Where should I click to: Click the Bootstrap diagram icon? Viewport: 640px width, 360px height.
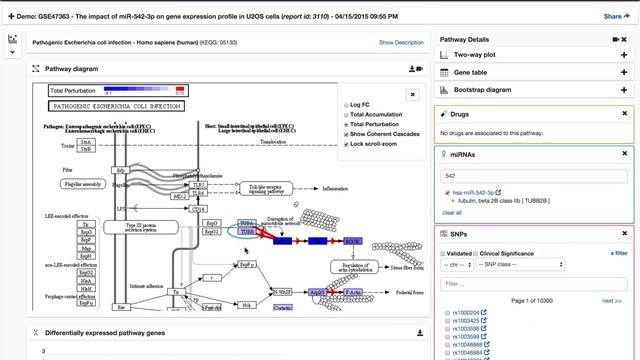point(444,90)
